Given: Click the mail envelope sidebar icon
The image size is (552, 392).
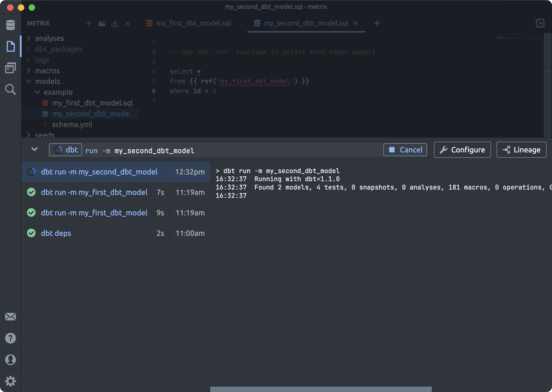Looking at the screenshot, I should (x=11, y=317).
